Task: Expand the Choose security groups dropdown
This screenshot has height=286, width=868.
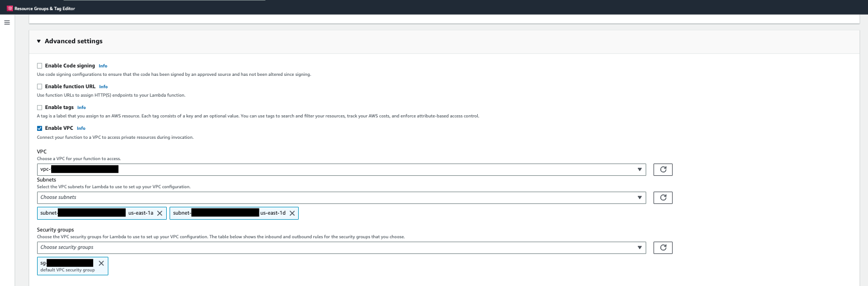Action: (x=341, y=247)
